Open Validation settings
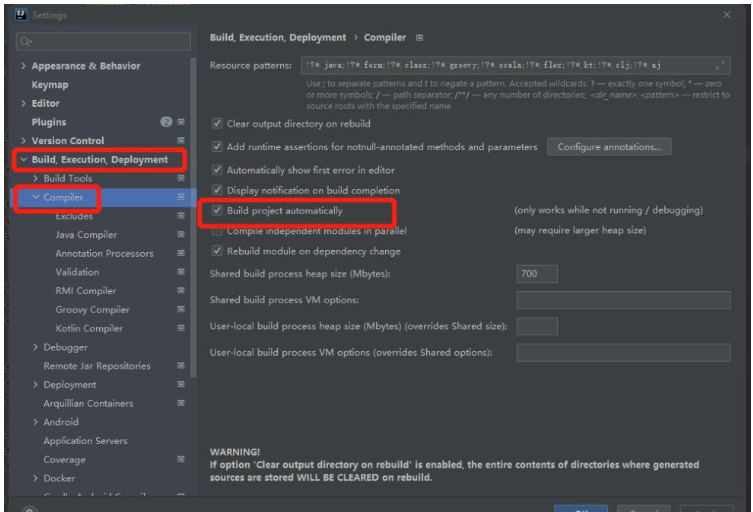Viewport: 753px width, 512px height. coord(77,272)
